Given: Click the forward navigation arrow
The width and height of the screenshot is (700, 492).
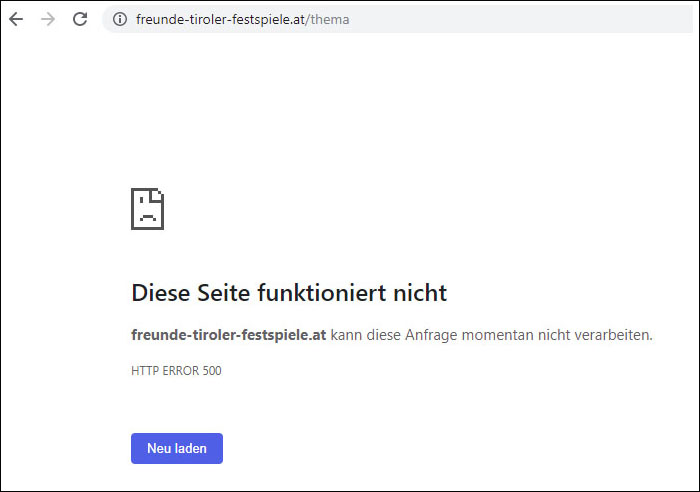Looking at the screenshot, I should tap(48, 19).
